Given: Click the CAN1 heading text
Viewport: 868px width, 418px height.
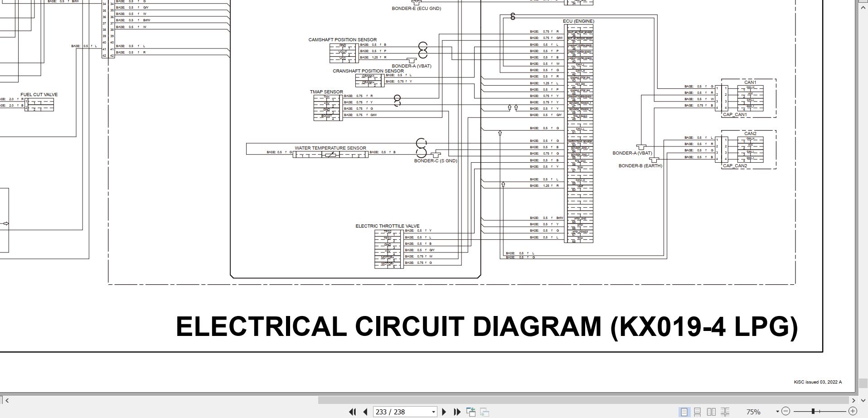Looking at the screenshot, I should point(750,83).
